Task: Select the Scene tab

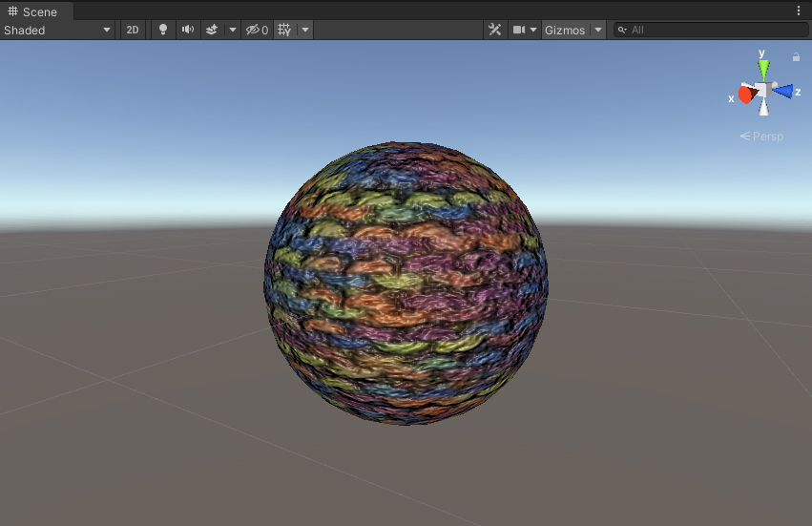Action: 34,11
